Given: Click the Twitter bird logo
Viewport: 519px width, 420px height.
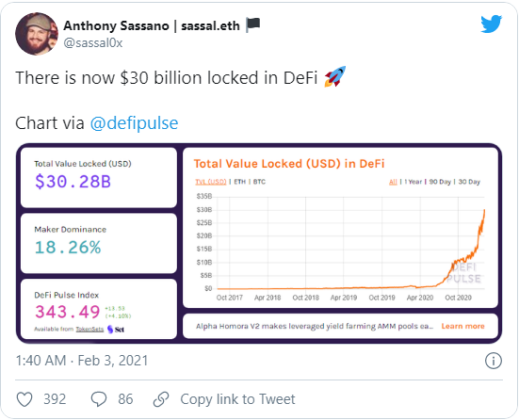Looking at the screenshot, I should point(491,24).
